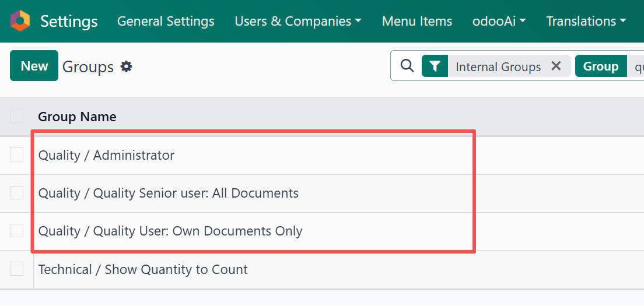Go to Menu Items in navbar

coord(416,22)
